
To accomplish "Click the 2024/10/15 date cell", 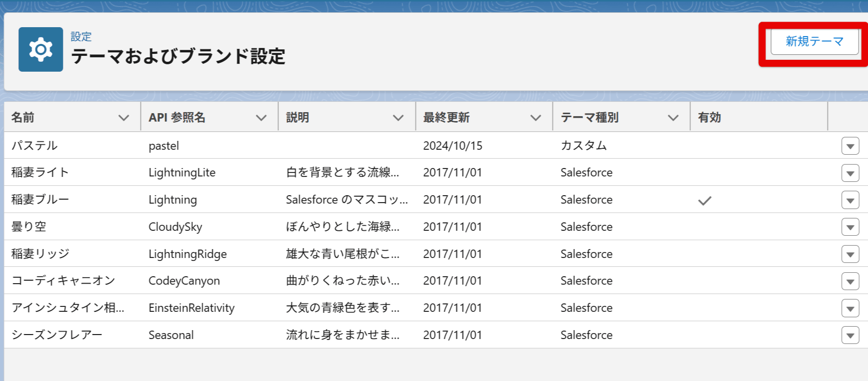I will coord(453,146).
